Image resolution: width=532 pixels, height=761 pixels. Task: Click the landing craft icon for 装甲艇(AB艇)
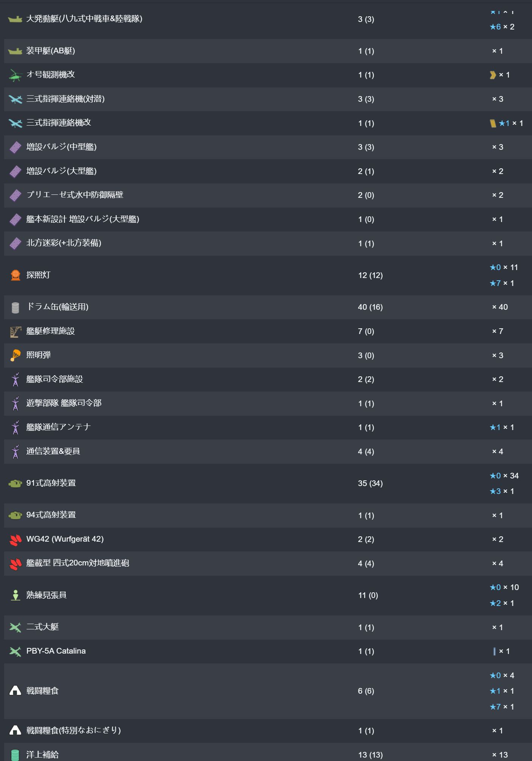pos(15,51)
